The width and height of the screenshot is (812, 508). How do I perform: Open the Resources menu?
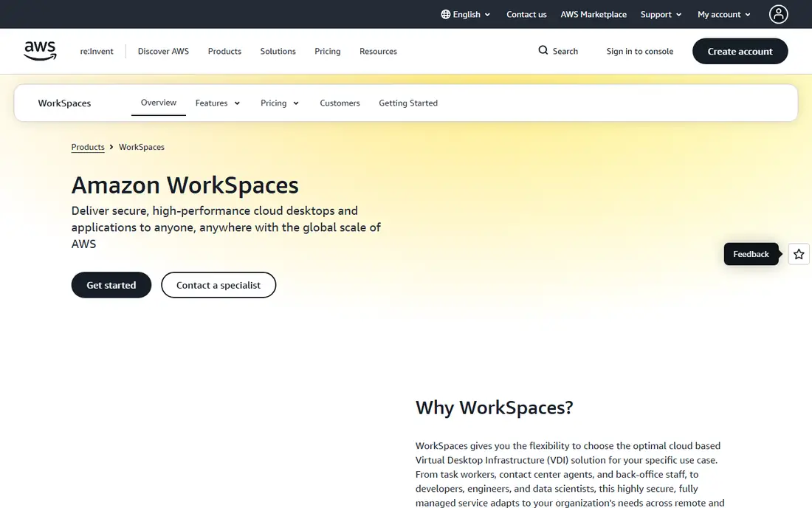click(378, 51)
